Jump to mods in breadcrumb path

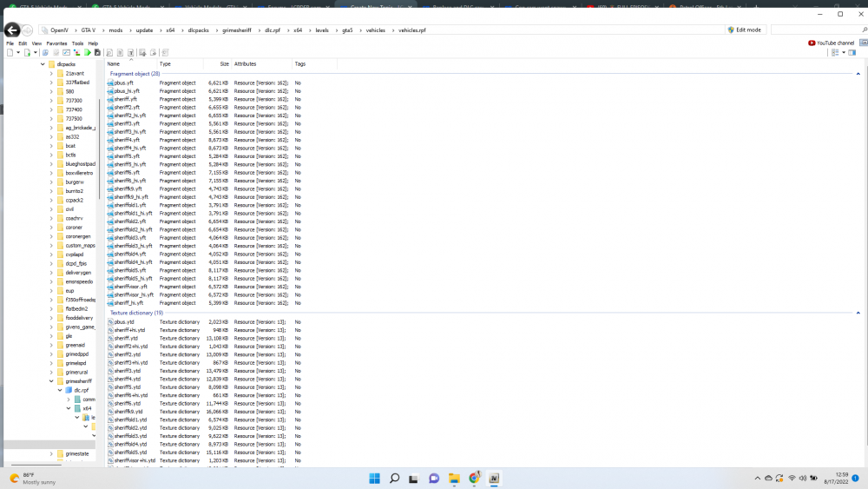pos(115,30)
